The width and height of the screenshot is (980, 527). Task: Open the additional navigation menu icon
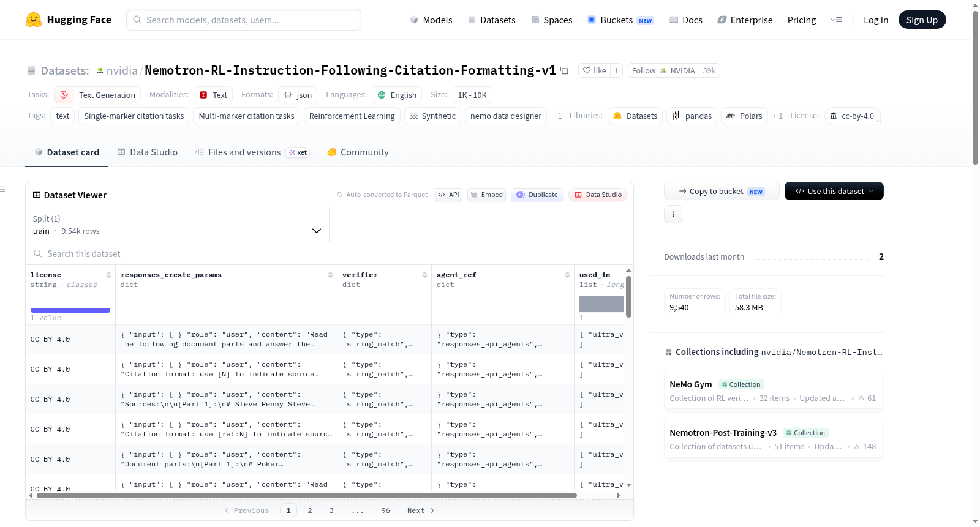(836, 20)
